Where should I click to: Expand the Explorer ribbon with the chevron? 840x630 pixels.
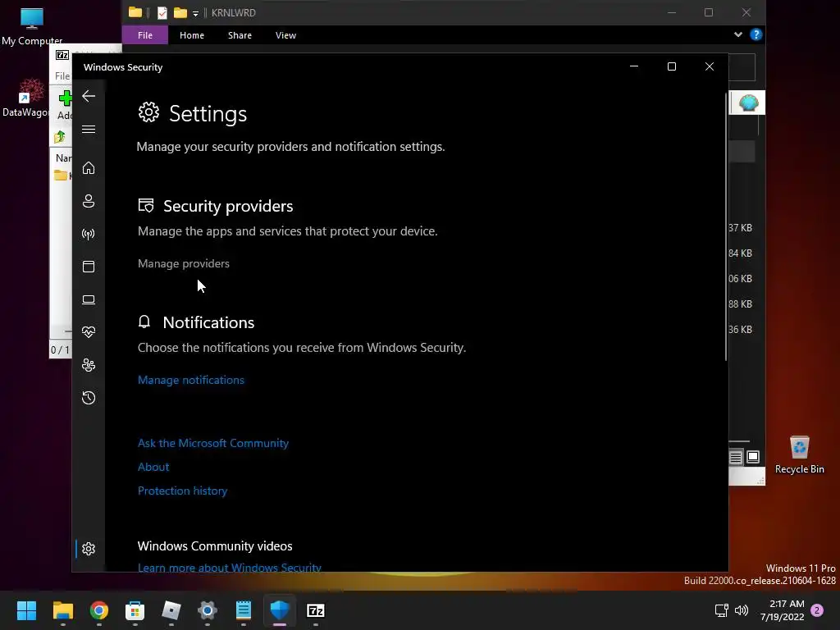click(x=737, y=34)
